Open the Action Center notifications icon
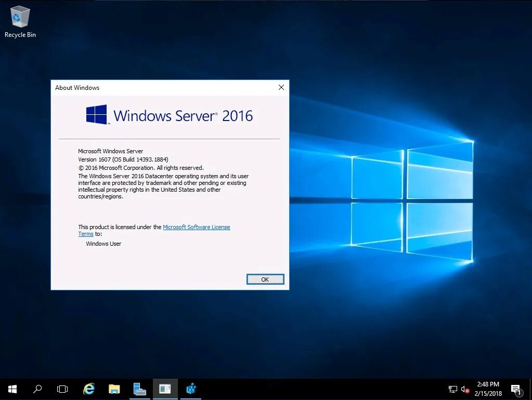The height and width of the screenshot is (400, 532). [x=516, y=390]
